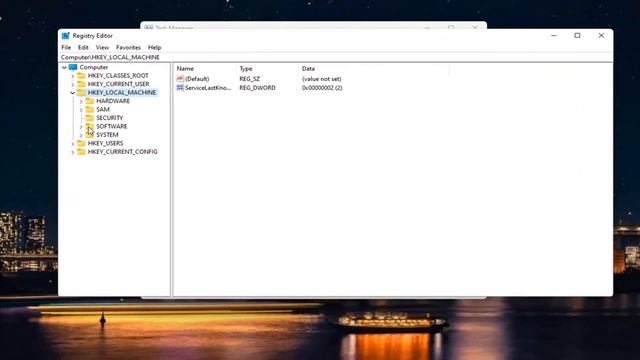640x360 pixels.
Task: Maximize the Registry Editor window
Action: tap(577, 36)
